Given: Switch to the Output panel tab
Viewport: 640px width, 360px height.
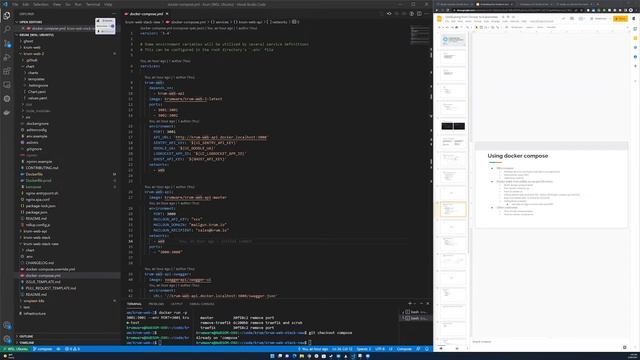Looking at the screenshot, I should [x=177, y=304].
